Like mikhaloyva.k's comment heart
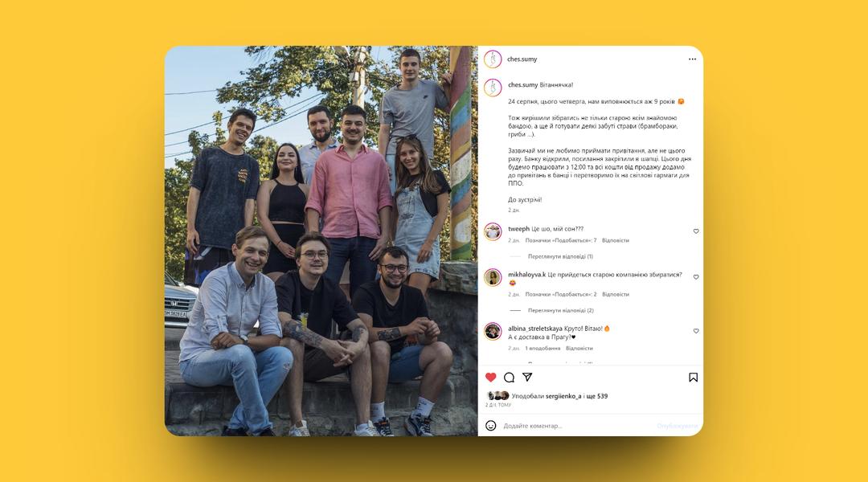Screen dimensions: 868x482 (696, 277)
